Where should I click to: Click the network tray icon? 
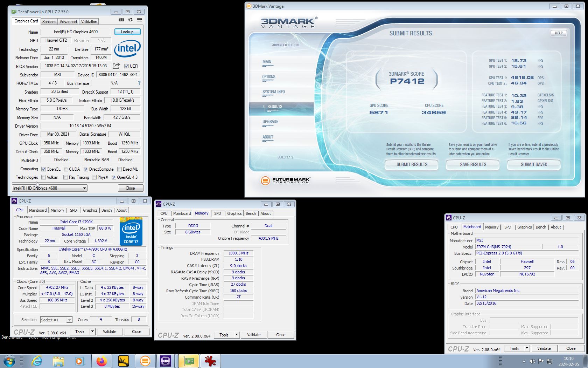click(x=549, y=361)
